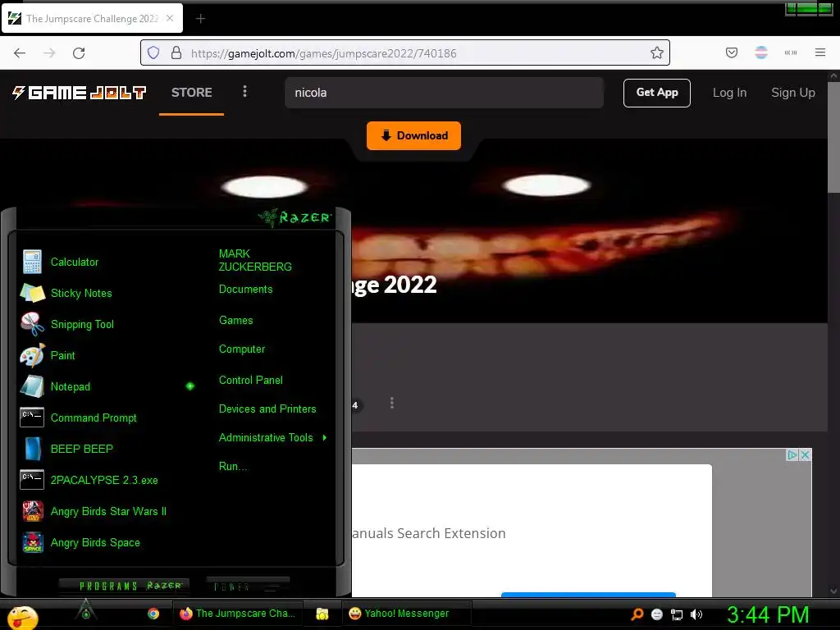The width and height of the screenshot is (840, 630).
Task: Close the advertisement with X icon
Action: point(805,454)
